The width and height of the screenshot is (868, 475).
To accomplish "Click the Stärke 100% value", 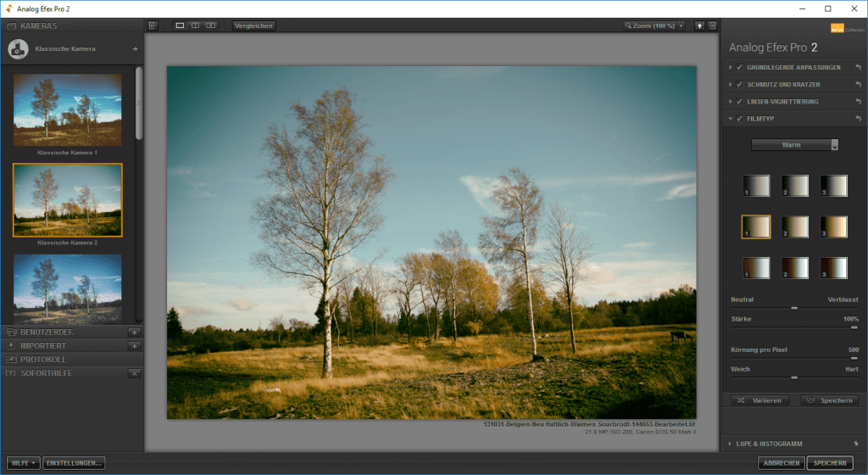I will coord(851,319).
